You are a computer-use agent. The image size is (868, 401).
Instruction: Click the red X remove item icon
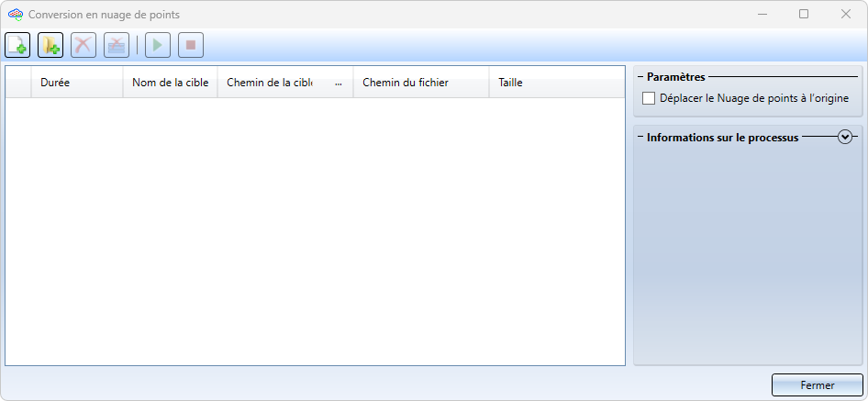83,45
